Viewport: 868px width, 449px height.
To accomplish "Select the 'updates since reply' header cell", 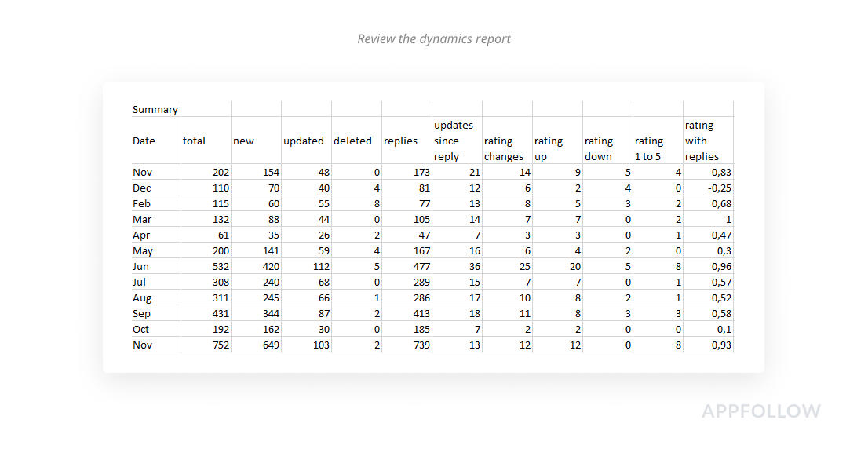I will tap(457, 140).
